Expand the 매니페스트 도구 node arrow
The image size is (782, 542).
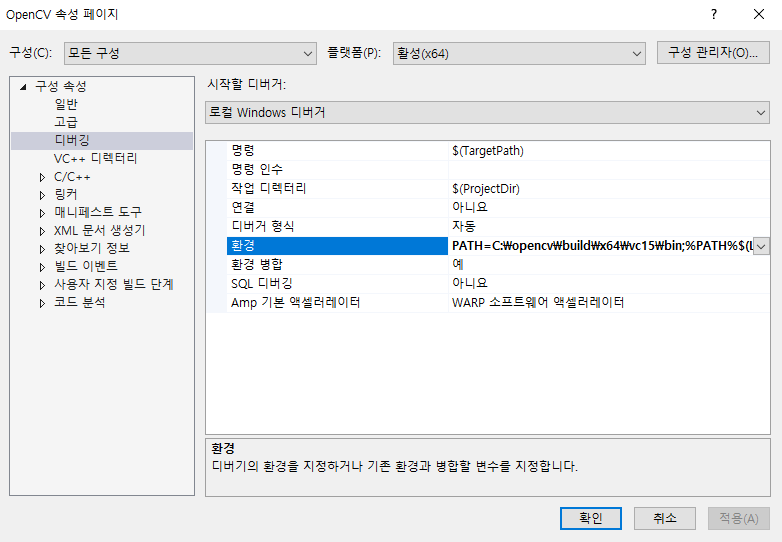(x=42, y=213)
